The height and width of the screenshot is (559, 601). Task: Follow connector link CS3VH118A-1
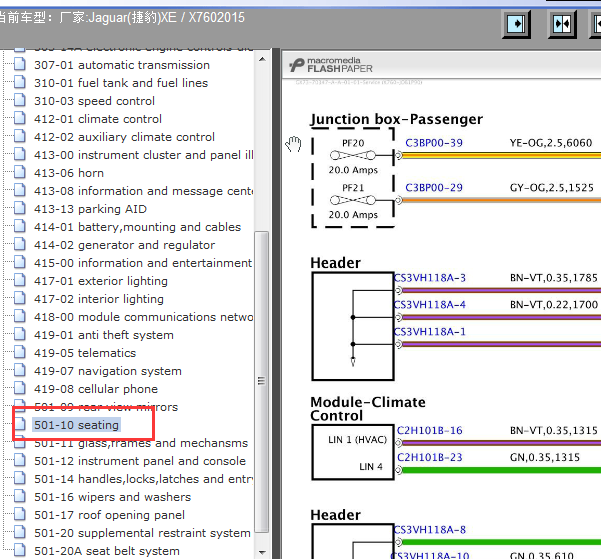[x=430, y=332]
